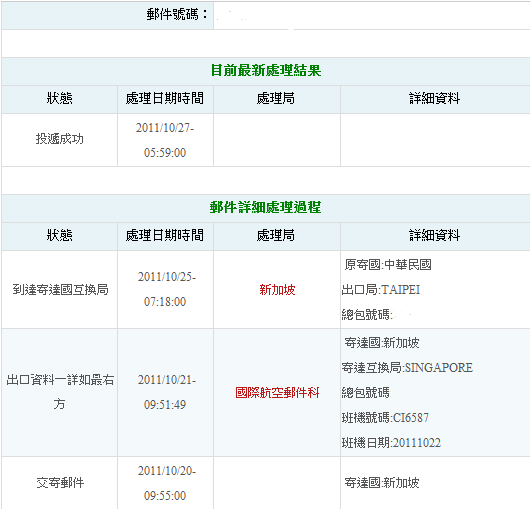Click 處理局 header in detailed process table
The height and width of the screenshot is (509, 530).
click(x=276, y=235)
